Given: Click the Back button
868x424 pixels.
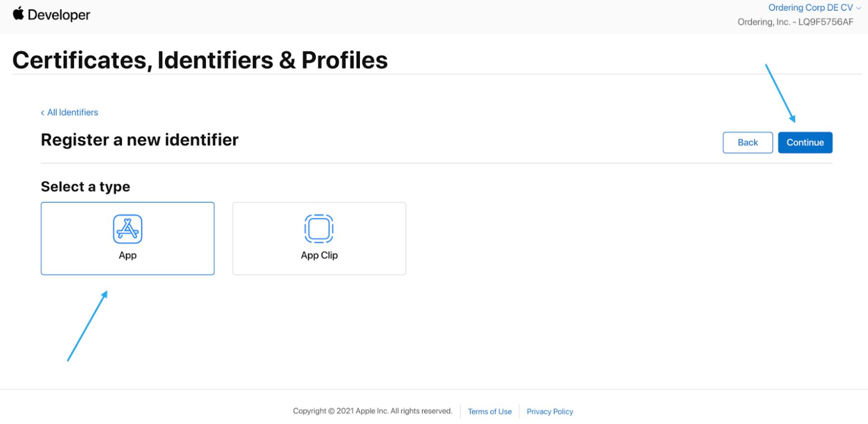Looking at the screenshot, I should click(x=748, y=143).
